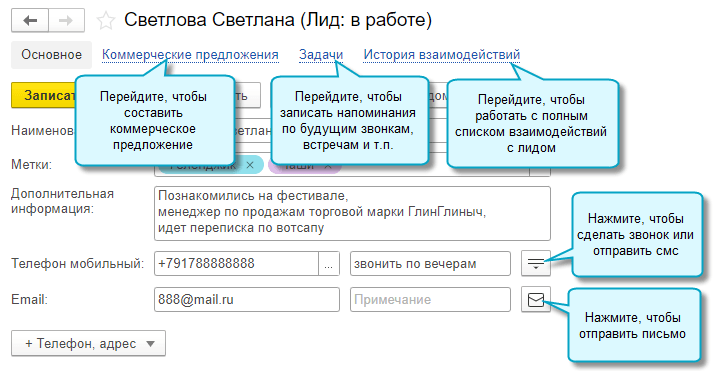Open the Коммерческие предложения section
The width and height of the screenshot is (716, 371).
coord(190,55)
